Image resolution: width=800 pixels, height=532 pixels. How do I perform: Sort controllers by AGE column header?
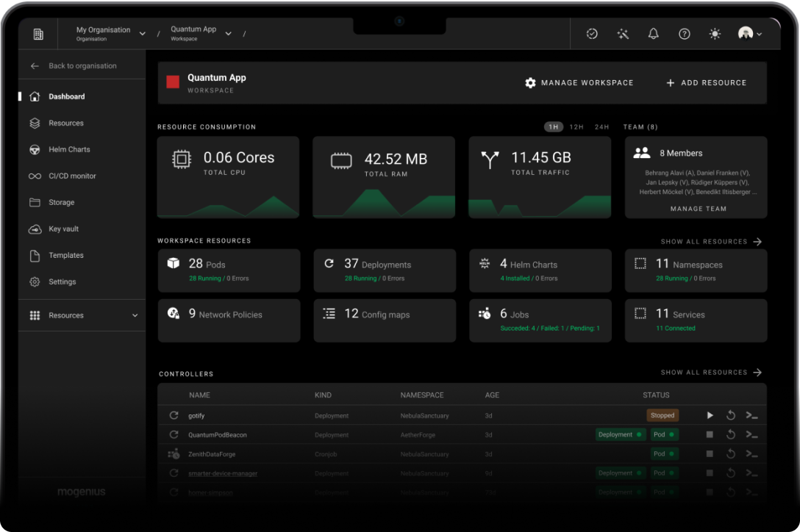(x=492, y=395)
